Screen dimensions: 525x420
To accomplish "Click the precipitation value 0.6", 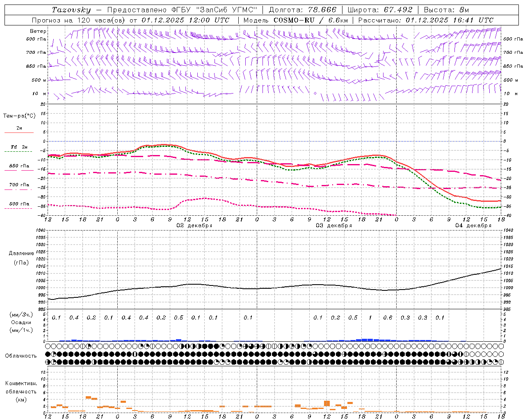I will pos(388,318).
